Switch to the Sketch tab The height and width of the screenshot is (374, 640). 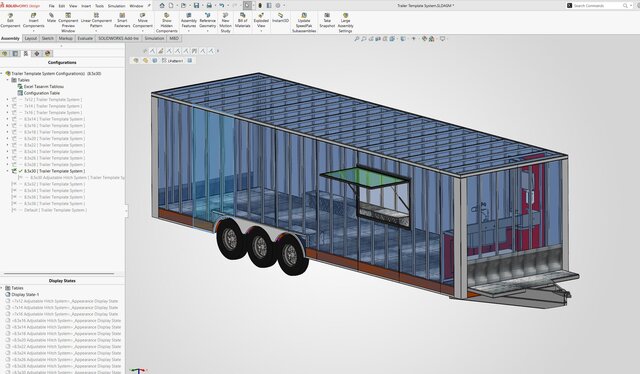coord(48,38)
